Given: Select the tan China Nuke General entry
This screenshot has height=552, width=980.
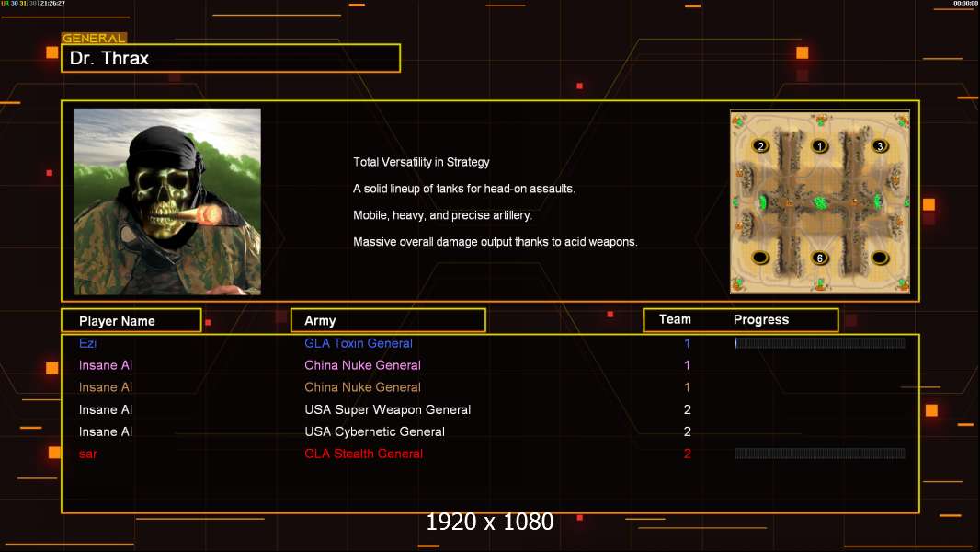Looking at the screenshot, I should coord(362,387).
